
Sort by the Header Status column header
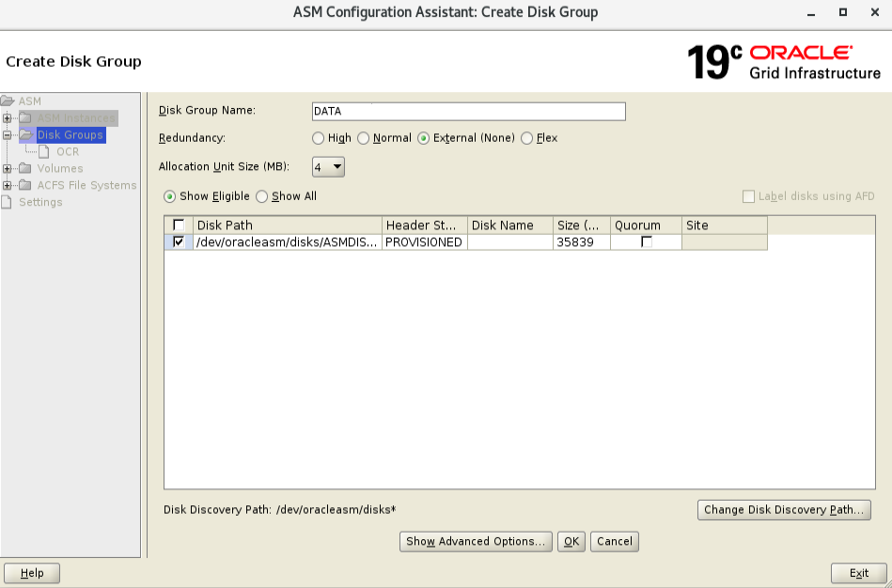pos(425,225)
